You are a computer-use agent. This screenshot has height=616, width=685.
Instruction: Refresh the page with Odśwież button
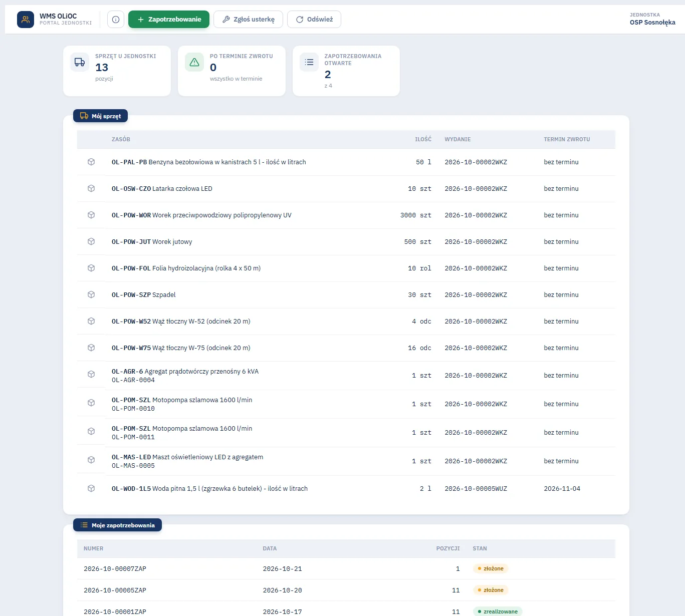314,20
